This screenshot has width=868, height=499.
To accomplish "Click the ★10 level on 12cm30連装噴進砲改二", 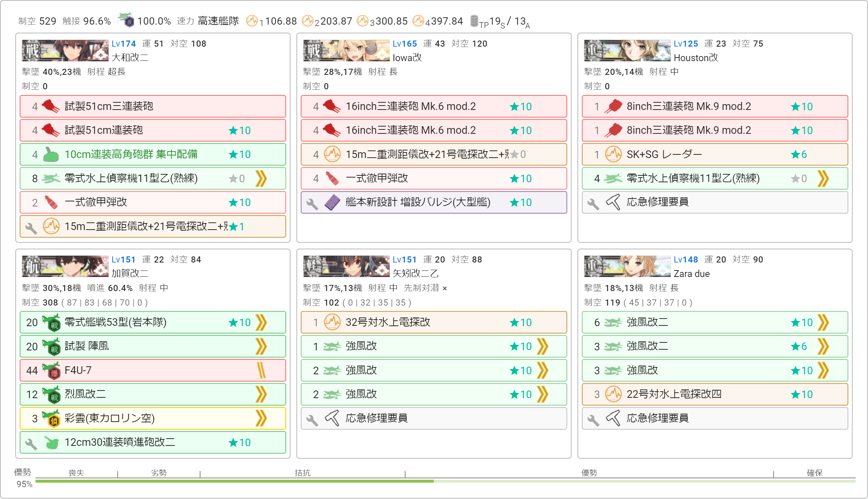I will pos(239,443).
